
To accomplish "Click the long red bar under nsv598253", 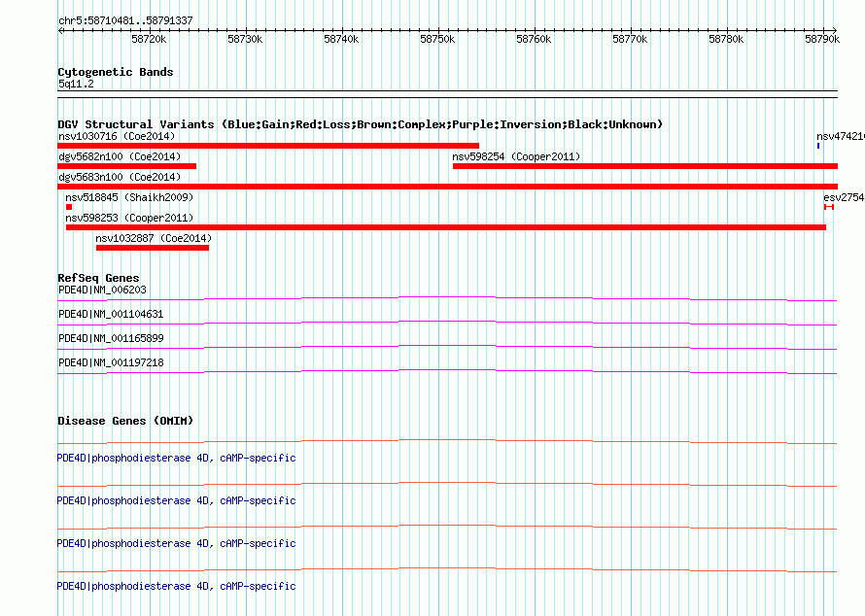I will click(x=446, y=227).
